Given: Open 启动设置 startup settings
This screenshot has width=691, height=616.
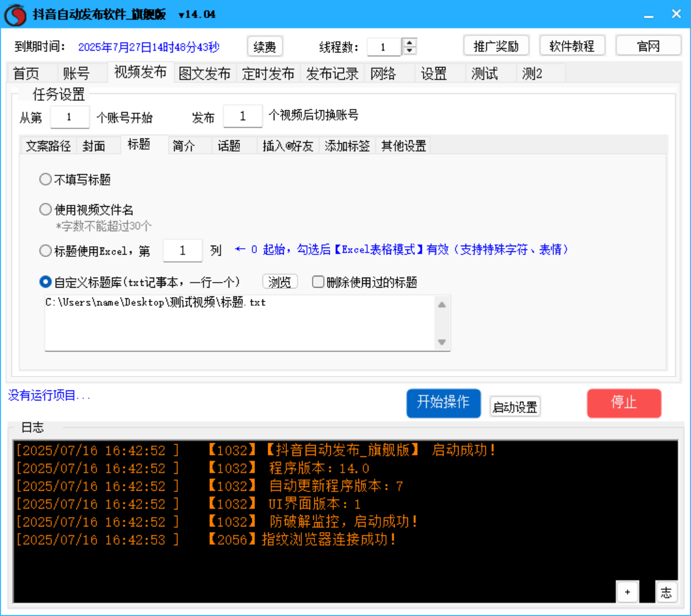Looking at the screenshot, I should pyautogui.click(x=515, y=407).
